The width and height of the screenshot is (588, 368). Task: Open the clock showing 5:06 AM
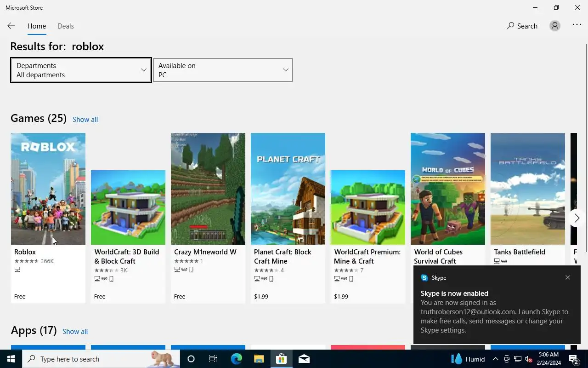(x=549, y=359)
